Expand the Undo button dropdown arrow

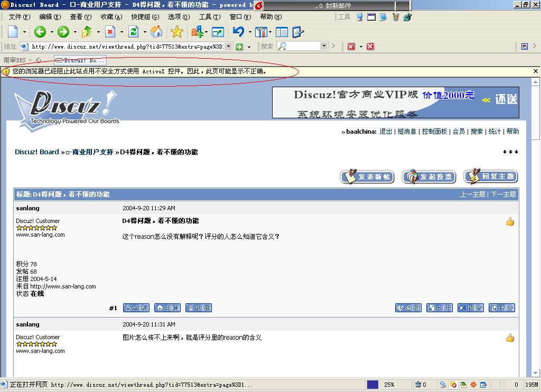click(x=250, y=32)
